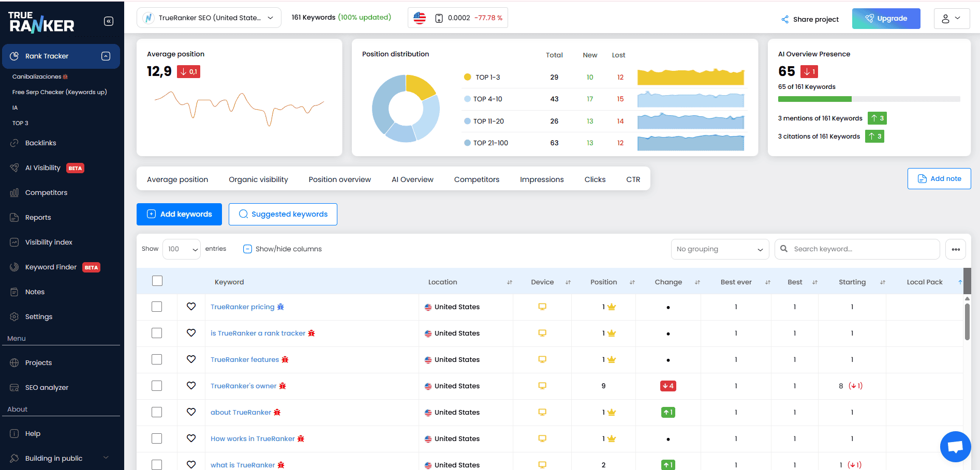
Task: Click the Add keywords button
Action: (179, 214)
